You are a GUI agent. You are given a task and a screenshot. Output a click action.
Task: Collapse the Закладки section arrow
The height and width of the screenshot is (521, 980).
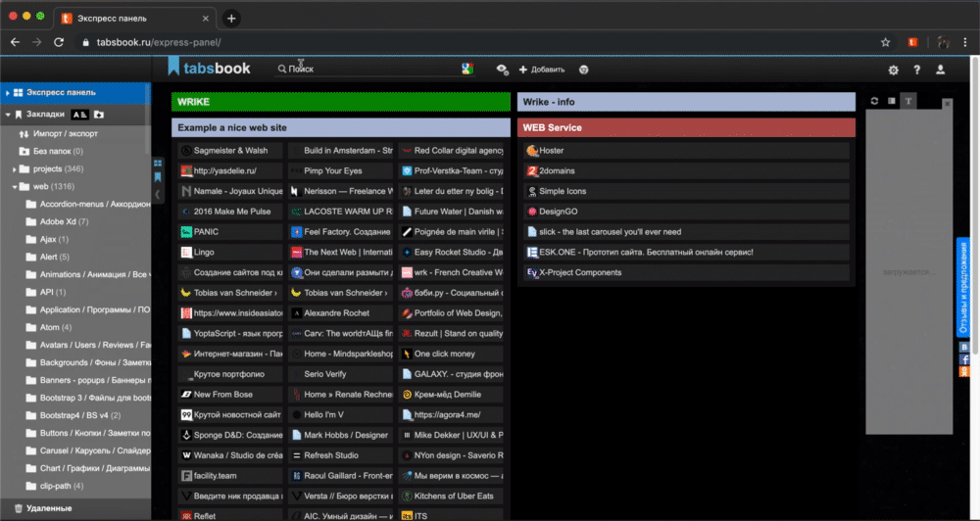click(7, 115)
